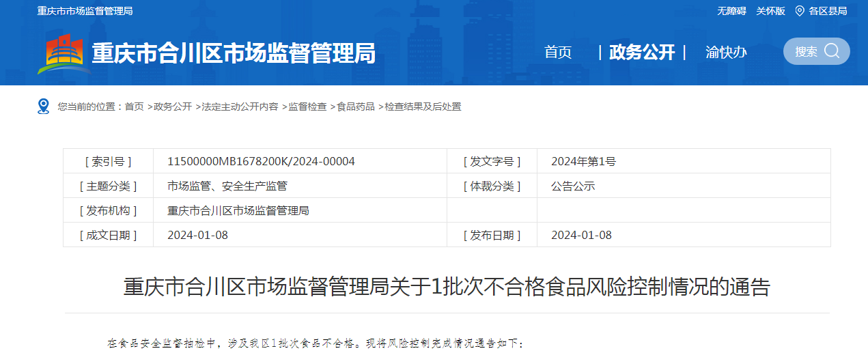Click the 成文日期 value 2024-01-08
Viewport: 868px width, 353px height.
(197, 235)
